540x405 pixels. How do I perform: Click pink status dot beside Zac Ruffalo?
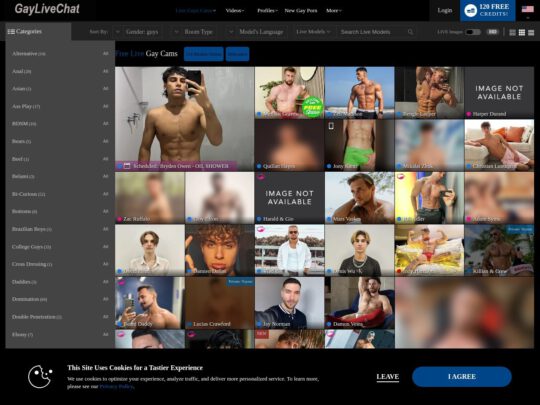[x=120, y=219]
